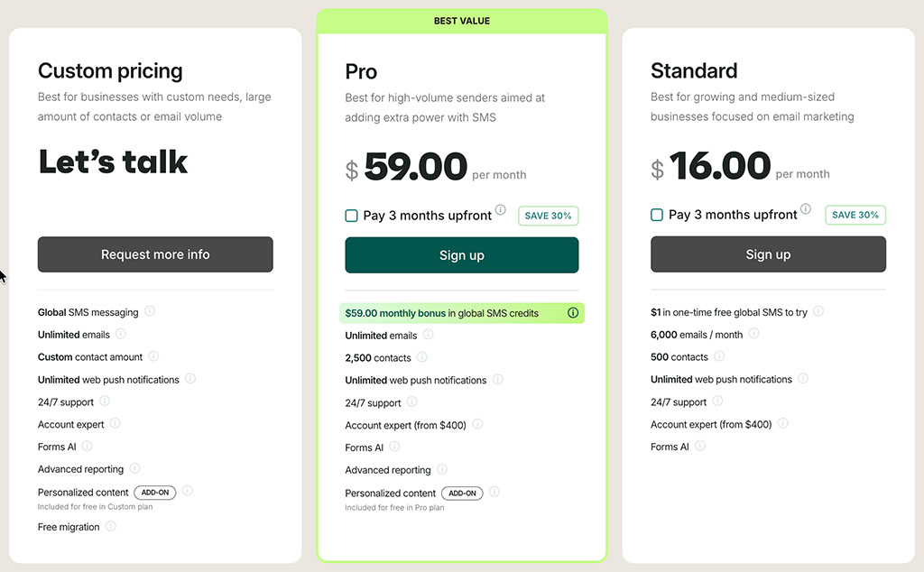
Task: Sign up for the Pro plan
Action: [461, 255]
